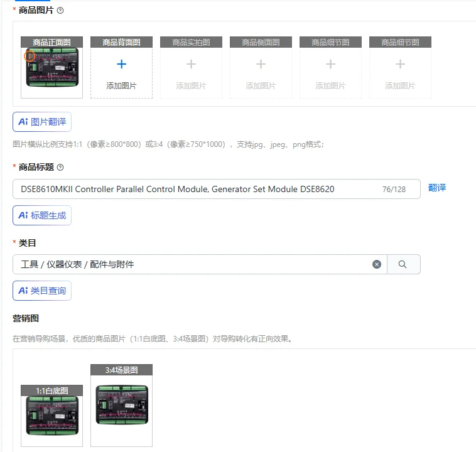Viewport: 476px width, 452px height.
Task: Click help icon next to 商品标题
Action: (x=60, y=167)
